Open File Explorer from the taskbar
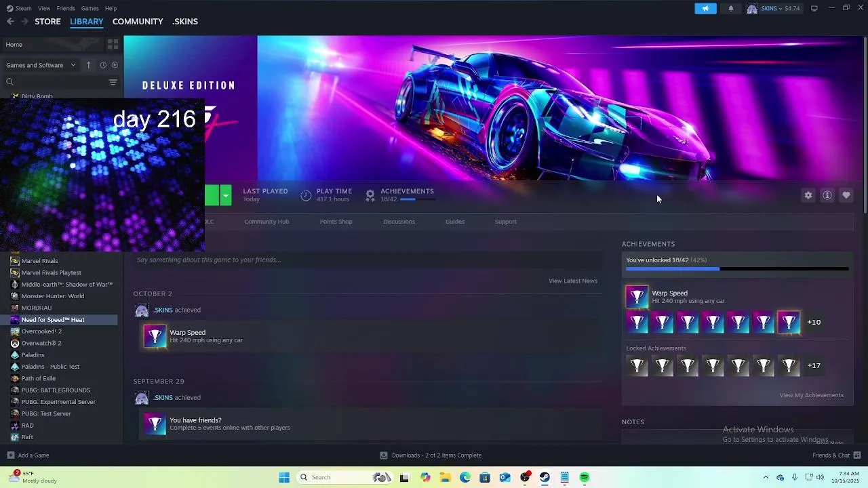868x488 pixels. click(445, 477)
